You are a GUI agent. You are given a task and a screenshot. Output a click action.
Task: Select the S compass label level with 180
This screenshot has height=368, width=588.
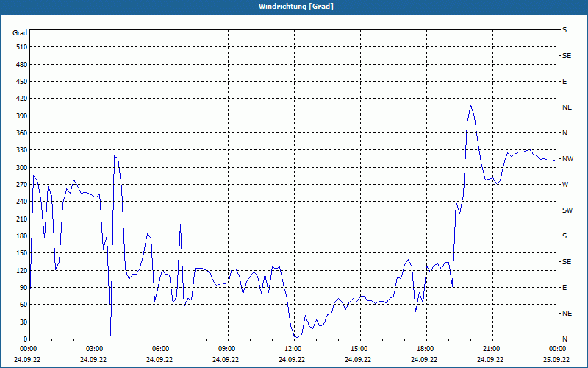coord(564,236)
